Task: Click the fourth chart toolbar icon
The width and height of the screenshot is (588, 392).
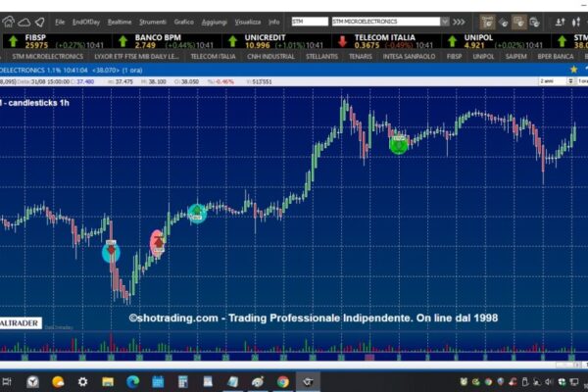Action: [534, 23]
